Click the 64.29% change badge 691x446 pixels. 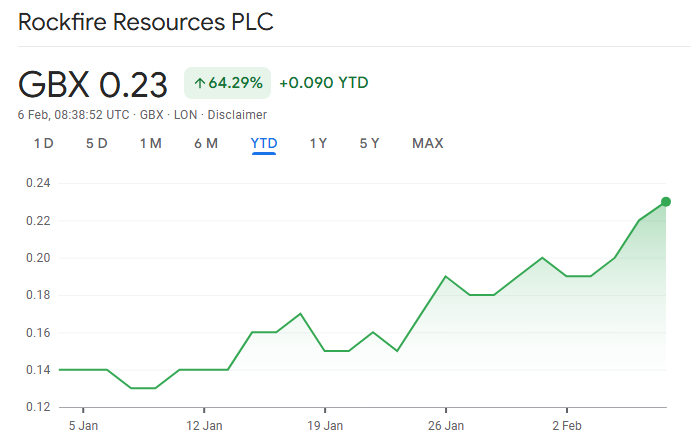tap(227, 83)
